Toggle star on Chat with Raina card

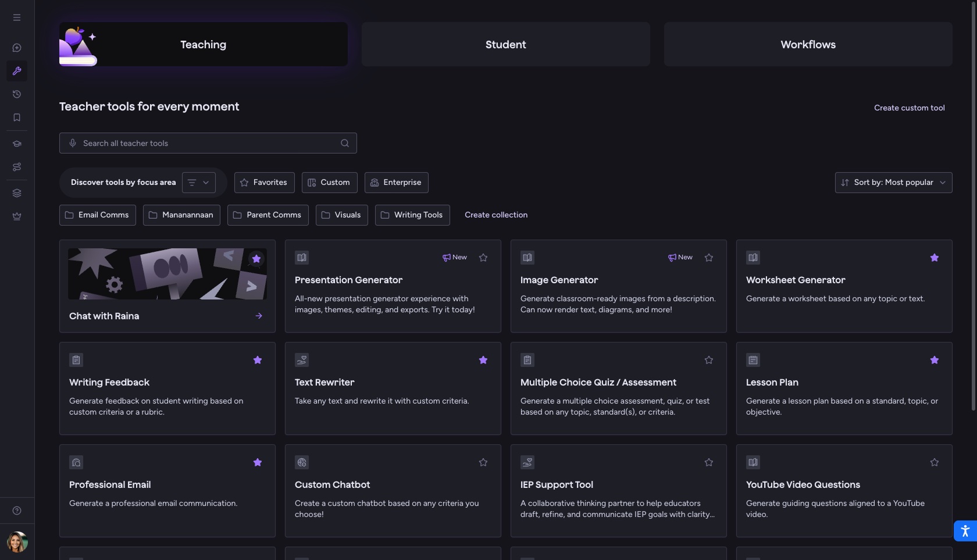click(x=256, y=259)
